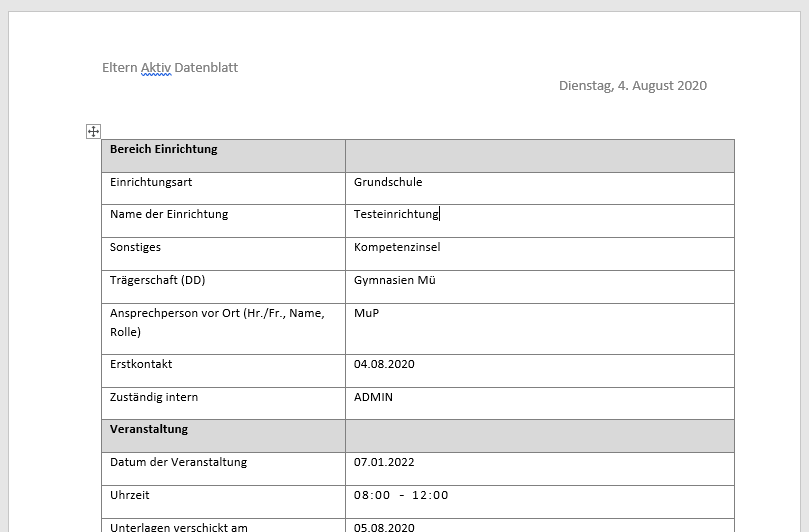Click the underlined word Aktiv in header
This screenshot has height=532, width=809.
coord(156,68)
